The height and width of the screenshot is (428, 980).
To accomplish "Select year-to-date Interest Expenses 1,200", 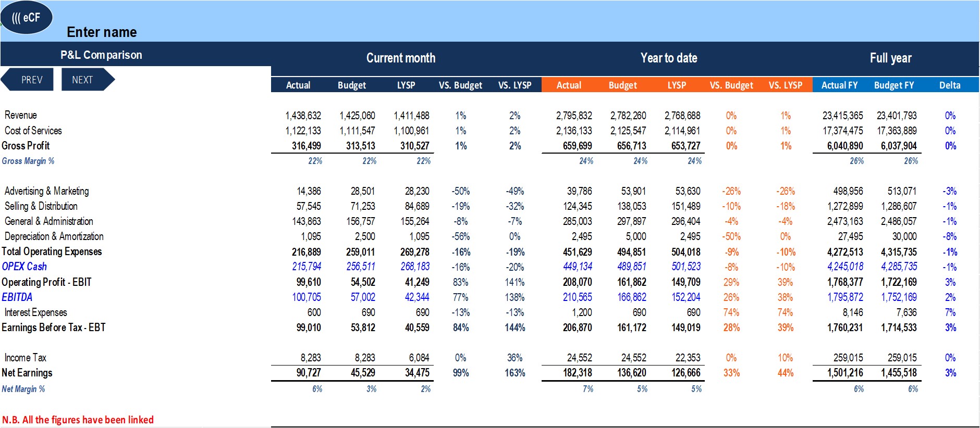I will [x=582, y=312].
